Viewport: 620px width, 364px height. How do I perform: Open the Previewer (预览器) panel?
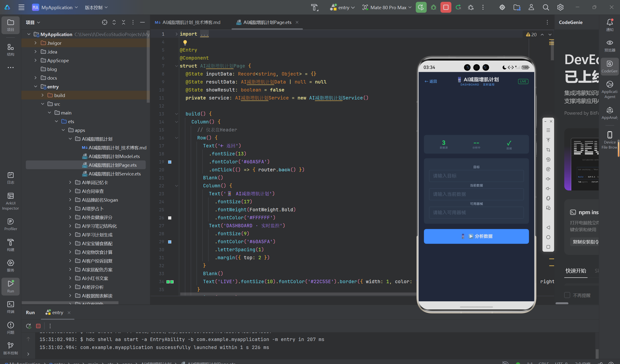click(x=610, y=46)
